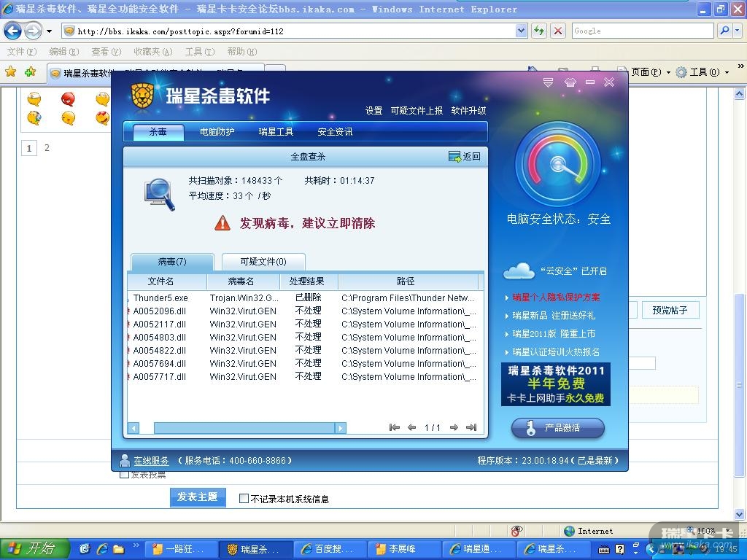Viewport: 747px width, 560px height.
Task: Open the 编辑 menu in IE
Action: point(64,52)
